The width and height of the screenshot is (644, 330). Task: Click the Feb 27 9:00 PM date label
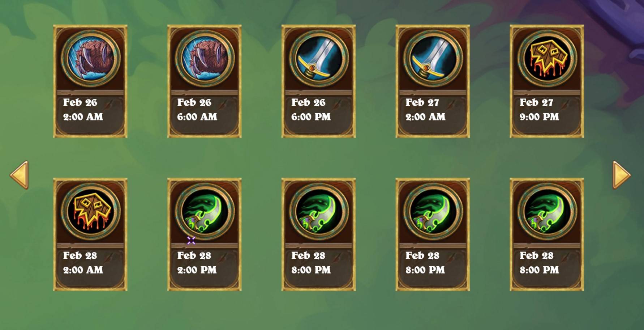(x=540, y=110)
